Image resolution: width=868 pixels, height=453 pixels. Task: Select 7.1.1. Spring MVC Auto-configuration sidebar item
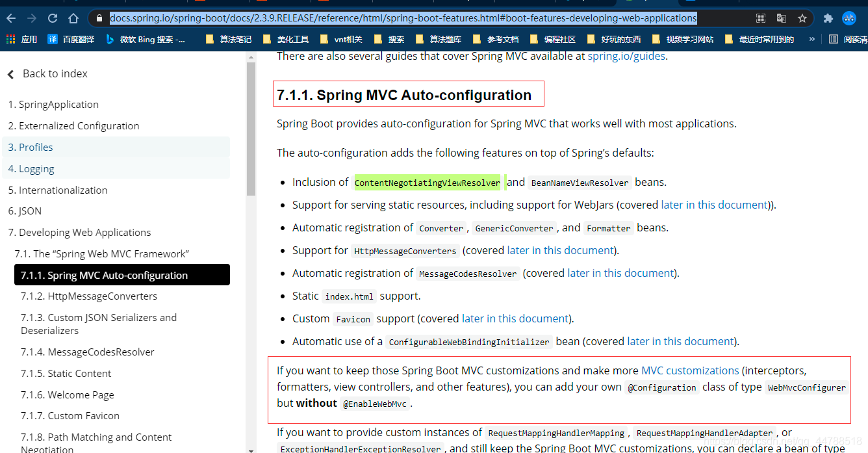click(122, 275)
